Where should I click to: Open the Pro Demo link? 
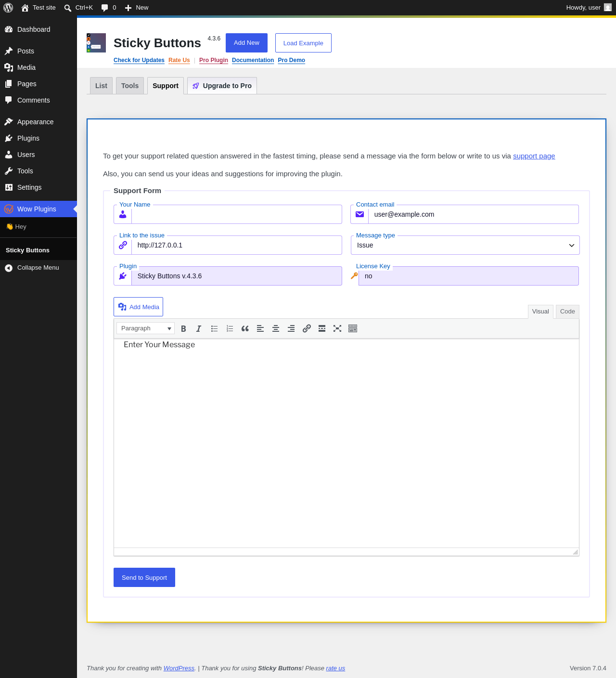point(291,60)
